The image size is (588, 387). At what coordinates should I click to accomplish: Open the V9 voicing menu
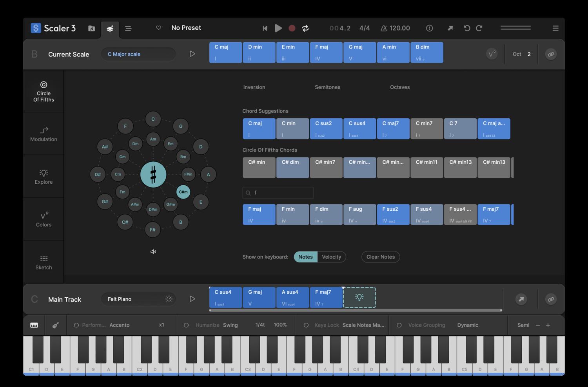click(491, 54)
